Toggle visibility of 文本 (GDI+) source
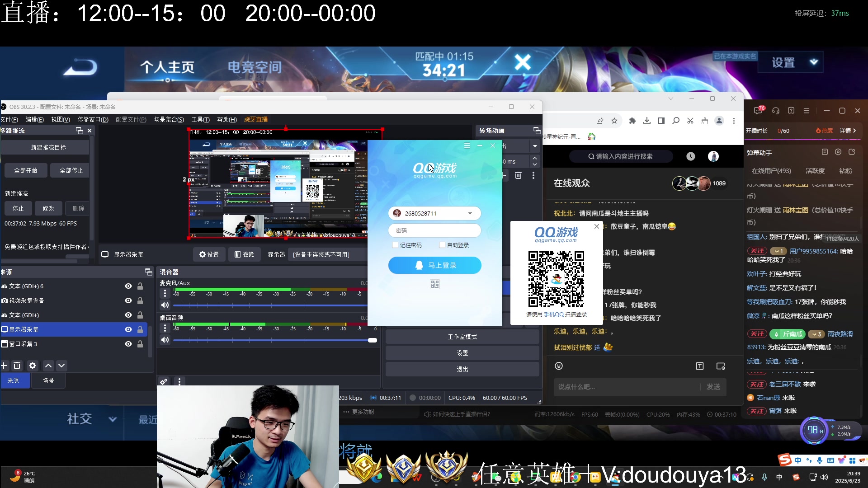This screenshot has height=488, width=868. click(x=128, y=315)
